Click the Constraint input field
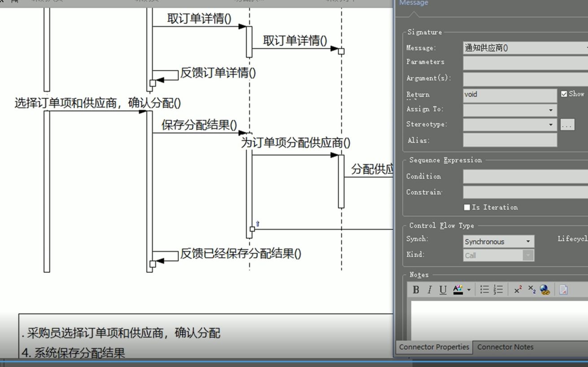 (x=525, y=192)
